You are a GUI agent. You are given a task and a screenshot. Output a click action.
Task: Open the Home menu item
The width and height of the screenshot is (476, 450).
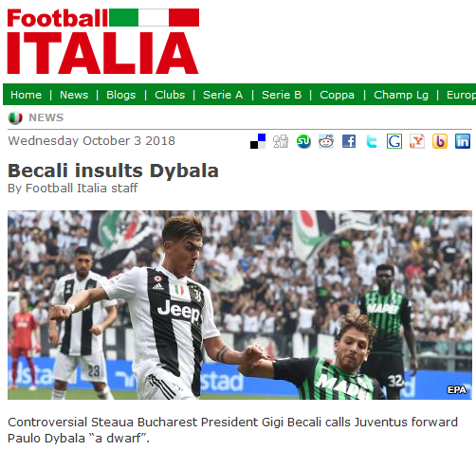(27, 95)
